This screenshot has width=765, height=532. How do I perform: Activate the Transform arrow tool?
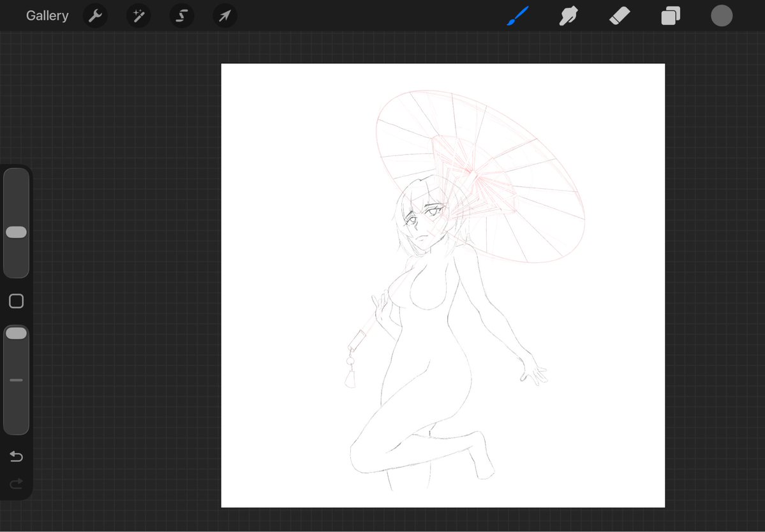(x=225, y=15)
